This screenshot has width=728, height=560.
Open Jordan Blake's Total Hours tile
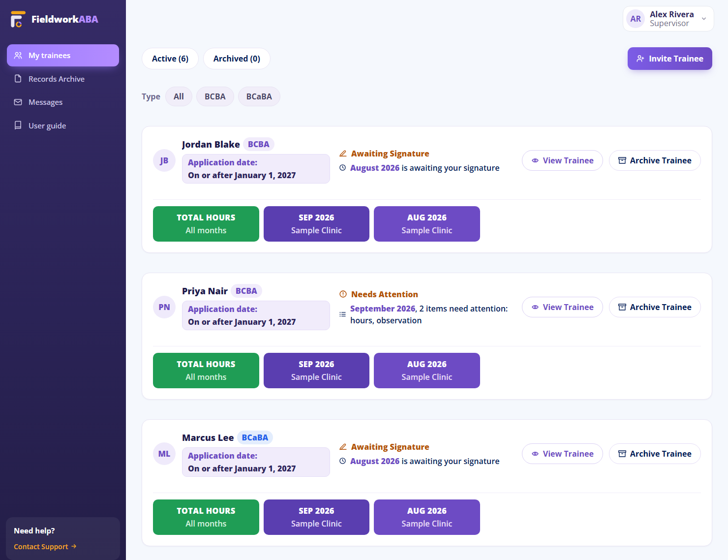[x=206, y=224]
